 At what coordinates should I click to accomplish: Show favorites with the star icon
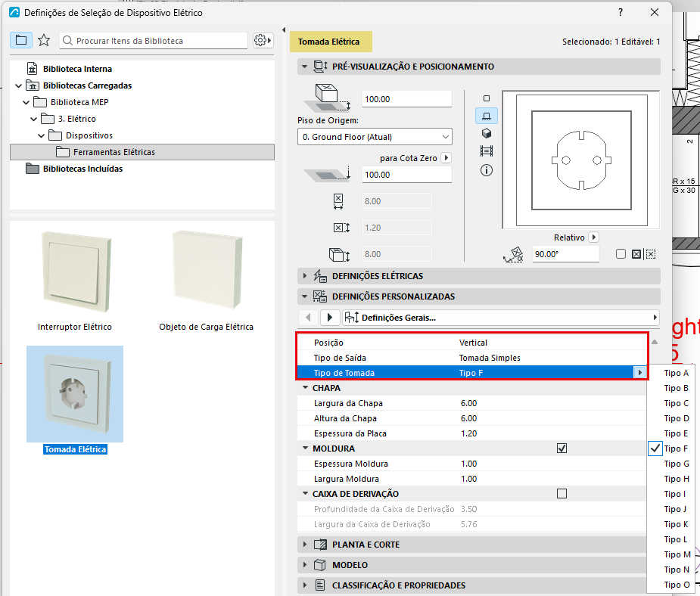(x=44, y=40)
